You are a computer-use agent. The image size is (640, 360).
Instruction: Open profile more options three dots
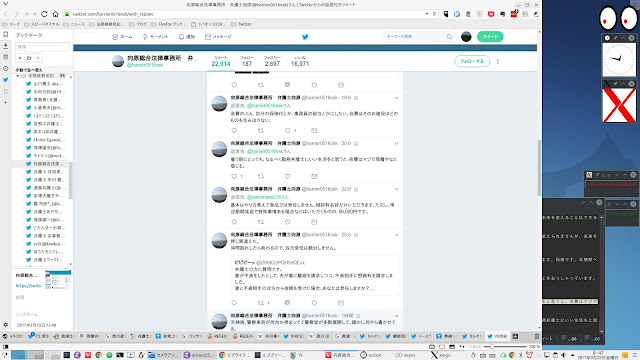498,61
